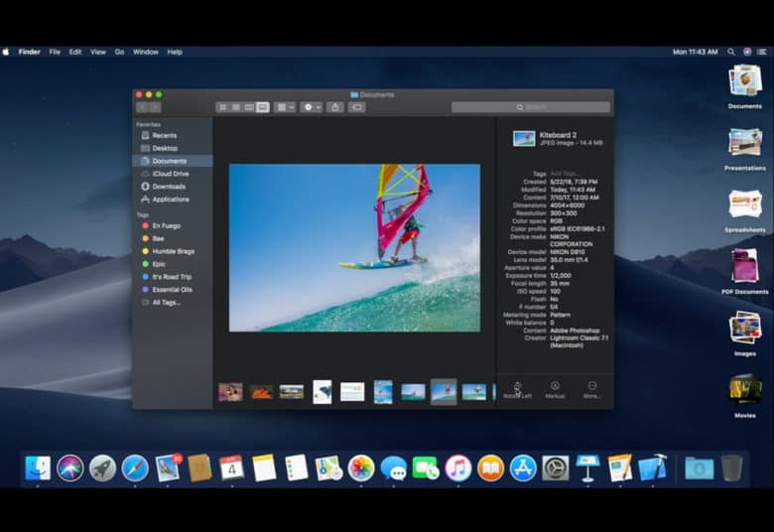Filter by the En Fuego red tag

(166, 226)
